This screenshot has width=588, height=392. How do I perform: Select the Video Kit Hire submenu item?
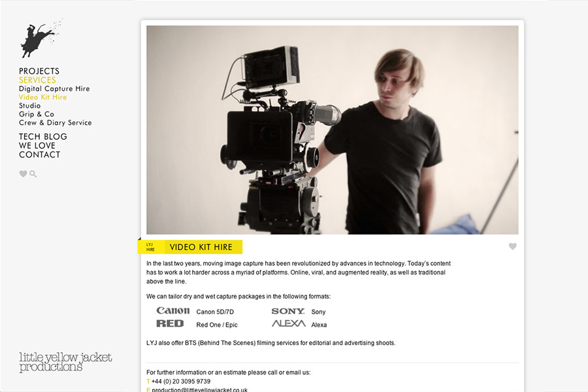pyautogui.click(x=42, y=97)
